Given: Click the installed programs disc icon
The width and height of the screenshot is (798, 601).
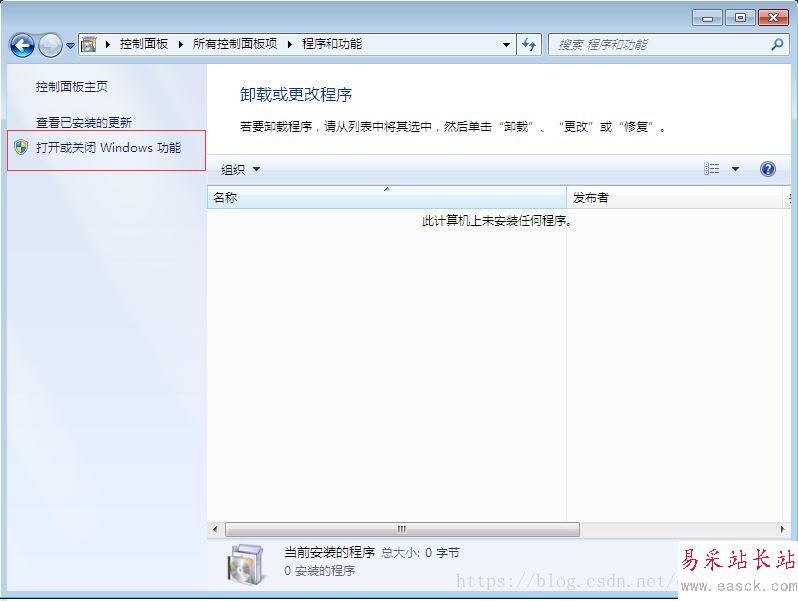Looking at the screenshot, I should tap(246, 564).
